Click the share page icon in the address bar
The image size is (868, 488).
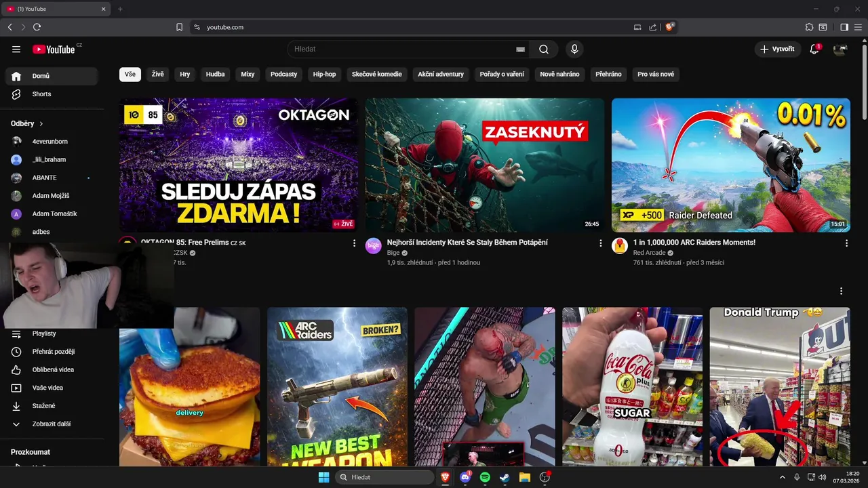coord(652,27)
